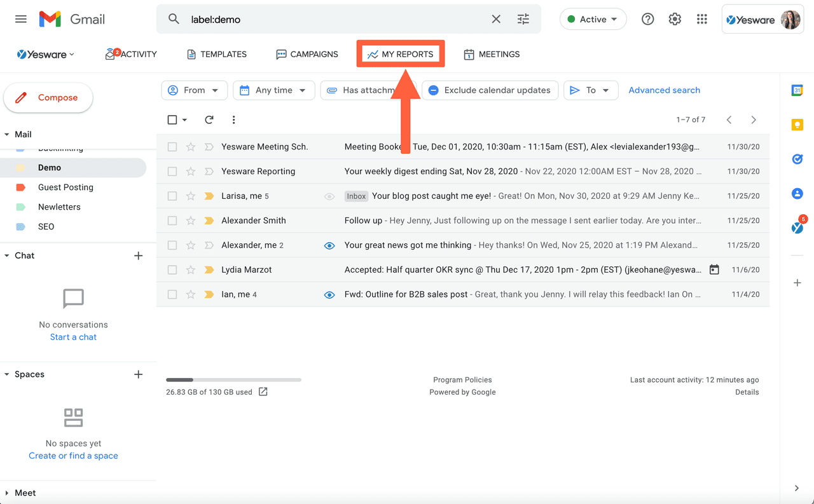
Task: Open the Google apps grid
Action: 702,19
